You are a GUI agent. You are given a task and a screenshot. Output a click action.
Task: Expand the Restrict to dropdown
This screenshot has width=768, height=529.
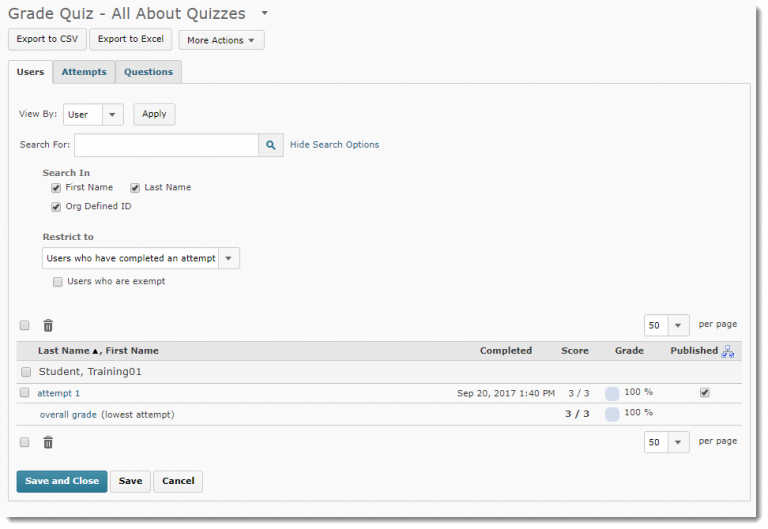pos(141,258)
